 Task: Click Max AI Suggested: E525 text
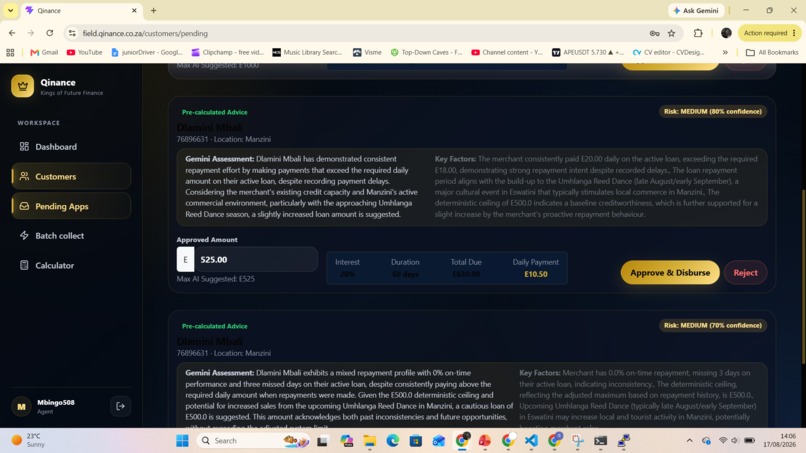[x=215, y=279]
